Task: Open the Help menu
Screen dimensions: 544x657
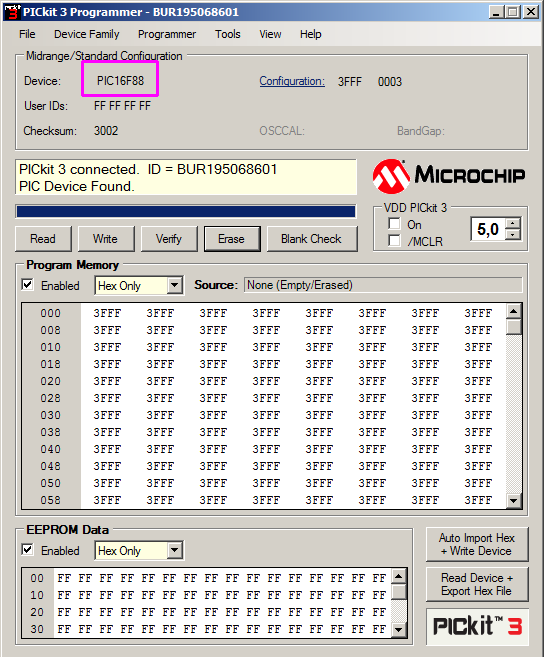Action: pos(311,34)
